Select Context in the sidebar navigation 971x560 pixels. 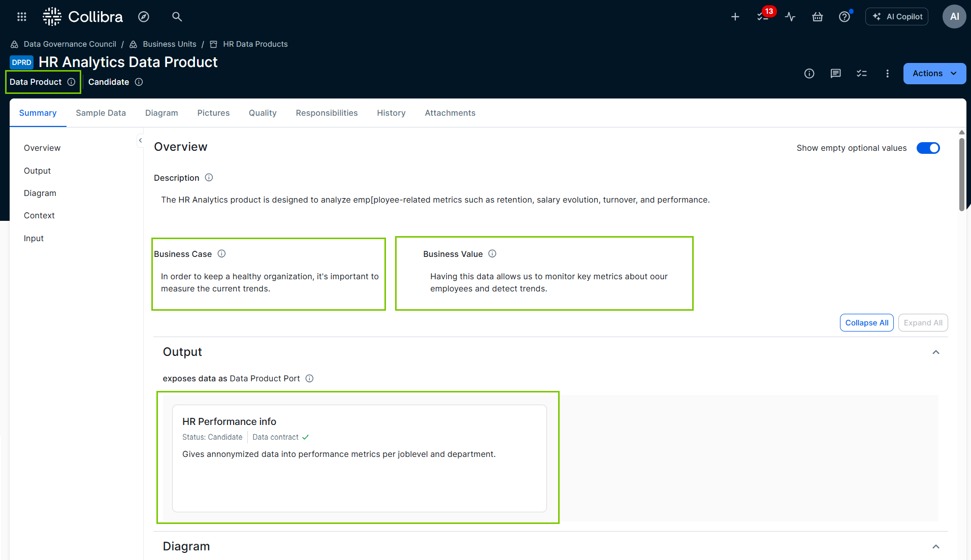point(39,215)
